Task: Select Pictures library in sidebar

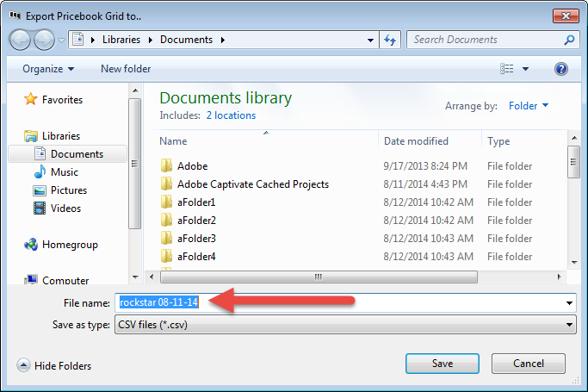Action: point(68,190)
